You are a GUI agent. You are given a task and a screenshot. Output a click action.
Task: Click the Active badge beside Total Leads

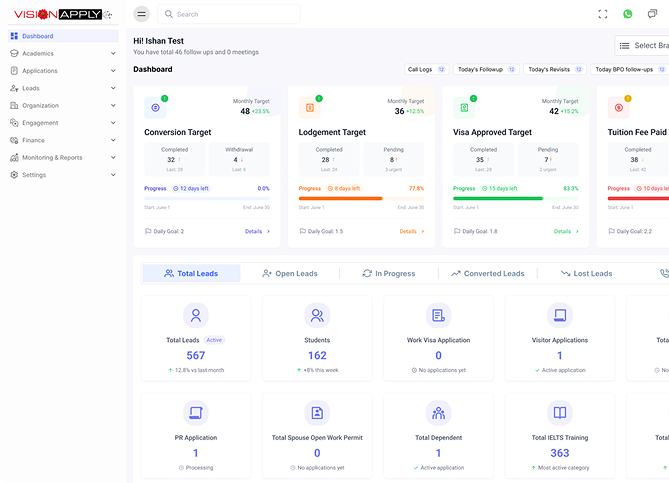(x=214, y=340)
